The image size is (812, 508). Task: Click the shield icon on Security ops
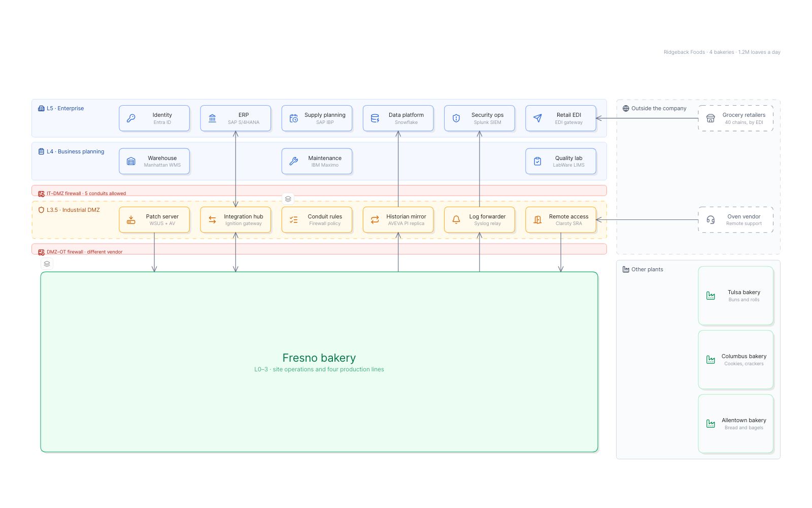(x=456, y=118)
